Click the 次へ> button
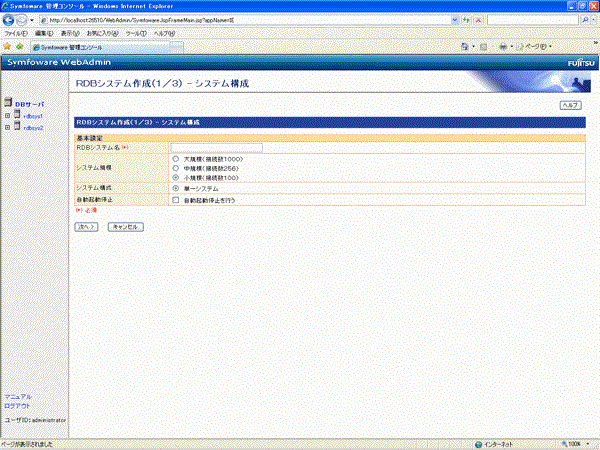This screenshot has height=450, width=600. 86,227
